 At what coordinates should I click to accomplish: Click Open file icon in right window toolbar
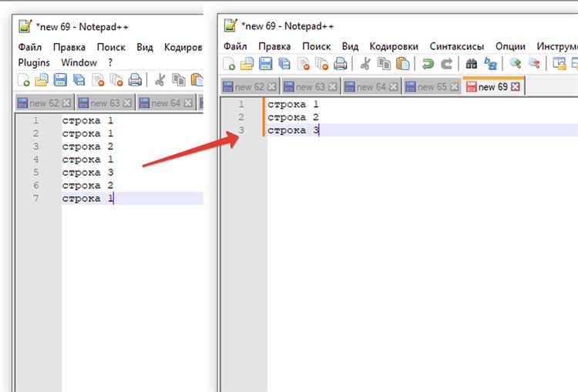coord(247,64)
